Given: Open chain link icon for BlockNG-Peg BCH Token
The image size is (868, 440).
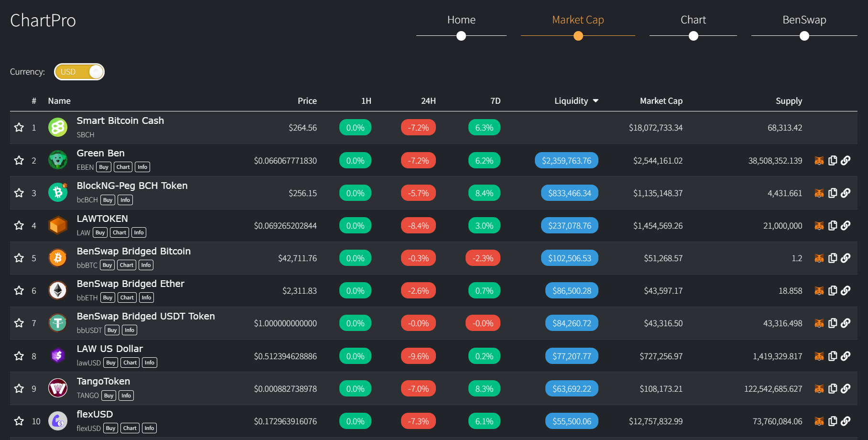Looking at the screenshot, I should (x=846, y=193).
